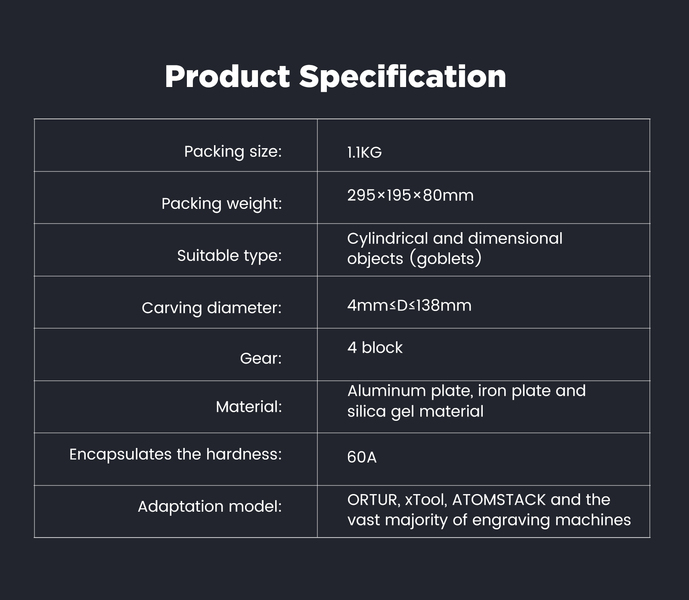Select the Packing weight label

tap(222, 204)
